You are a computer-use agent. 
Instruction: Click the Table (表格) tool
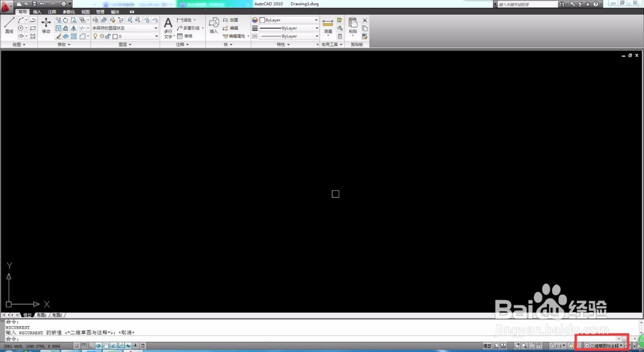184,36
